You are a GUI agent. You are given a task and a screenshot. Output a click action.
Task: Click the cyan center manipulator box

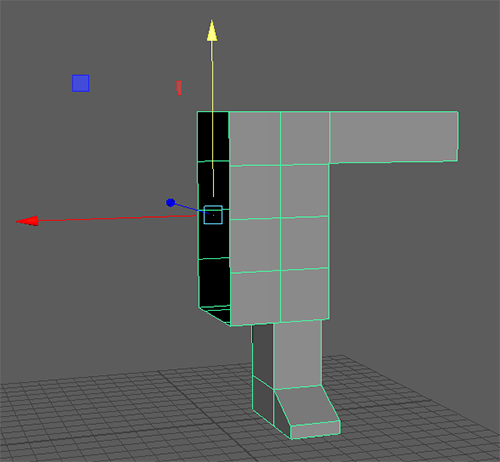click(x=213, y=215)
